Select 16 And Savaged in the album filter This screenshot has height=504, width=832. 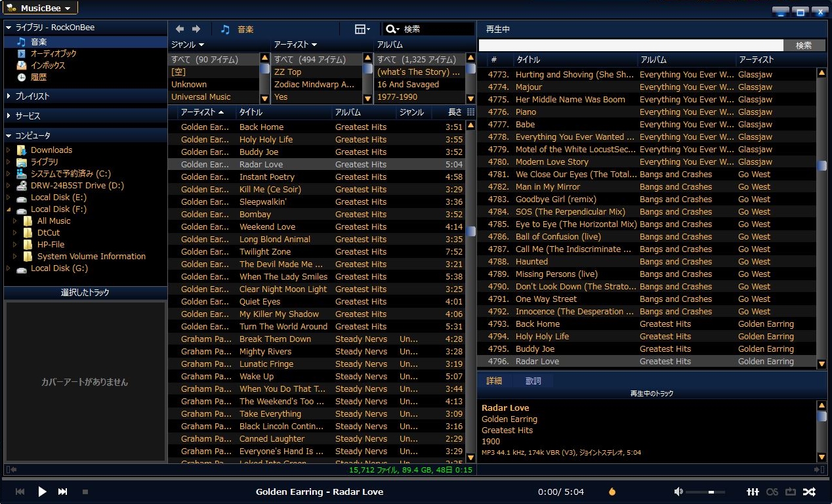pyautogui.click(x=407, y=84)
